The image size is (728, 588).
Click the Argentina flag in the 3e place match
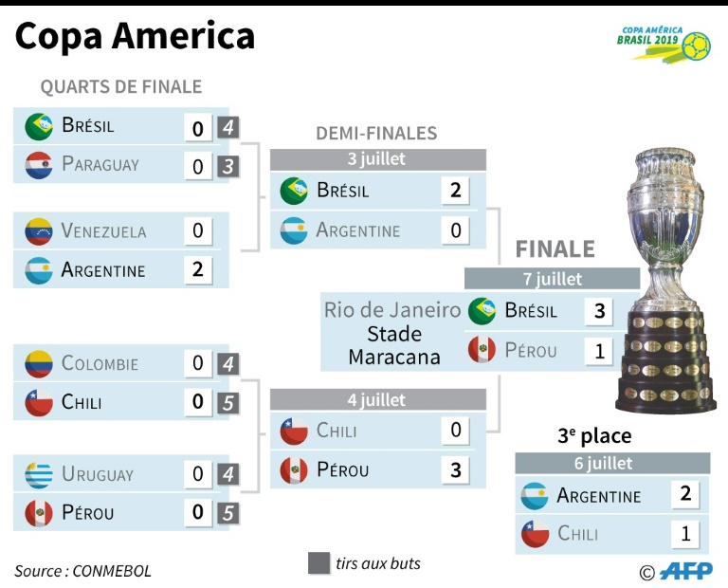[x=535, y=496]
